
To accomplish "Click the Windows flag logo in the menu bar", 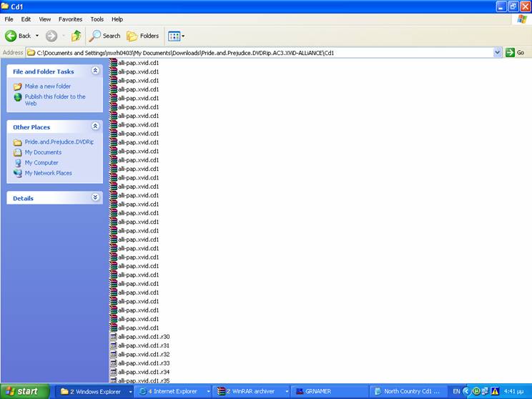I will coord(522,19).
